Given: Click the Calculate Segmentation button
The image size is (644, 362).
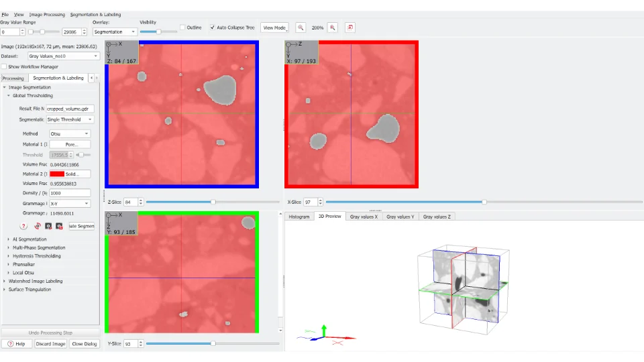Looking at the screenshot, I should point(82,226).
